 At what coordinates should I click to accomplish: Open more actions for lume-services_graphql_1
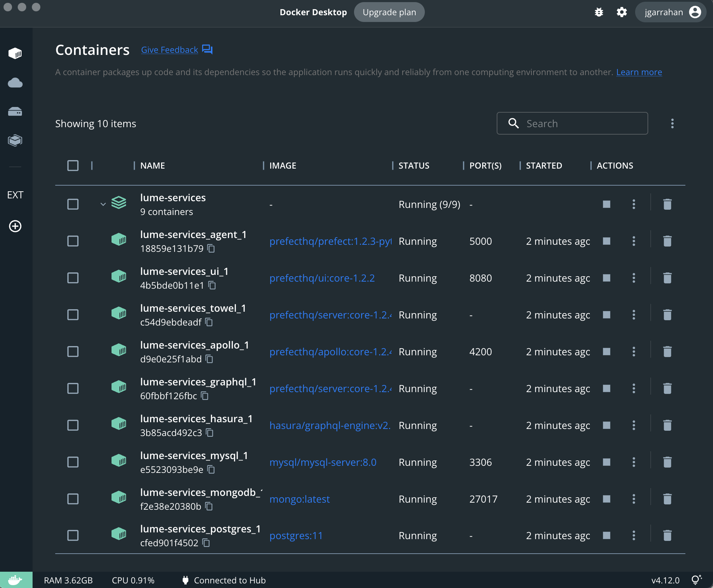634,388
